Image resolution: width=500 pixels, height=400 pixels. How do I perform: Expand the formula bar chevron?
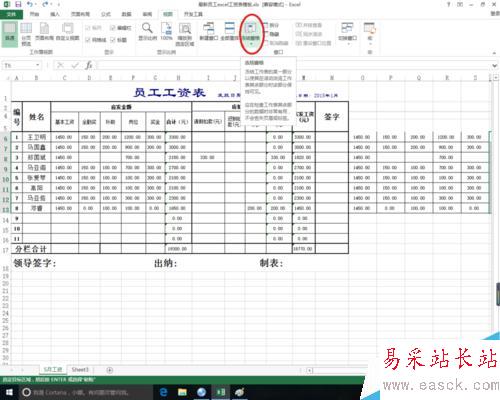pos(495,66)
